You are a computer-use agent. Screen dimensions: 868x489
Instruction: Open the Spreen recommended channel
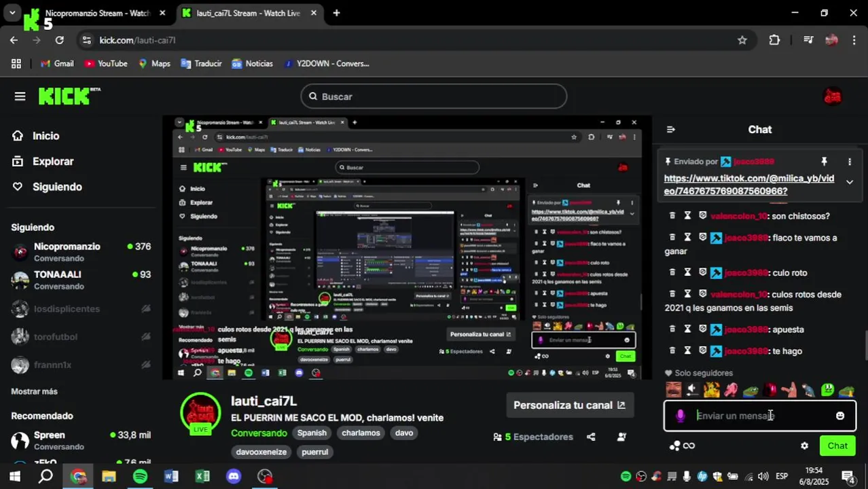point(81,440)
